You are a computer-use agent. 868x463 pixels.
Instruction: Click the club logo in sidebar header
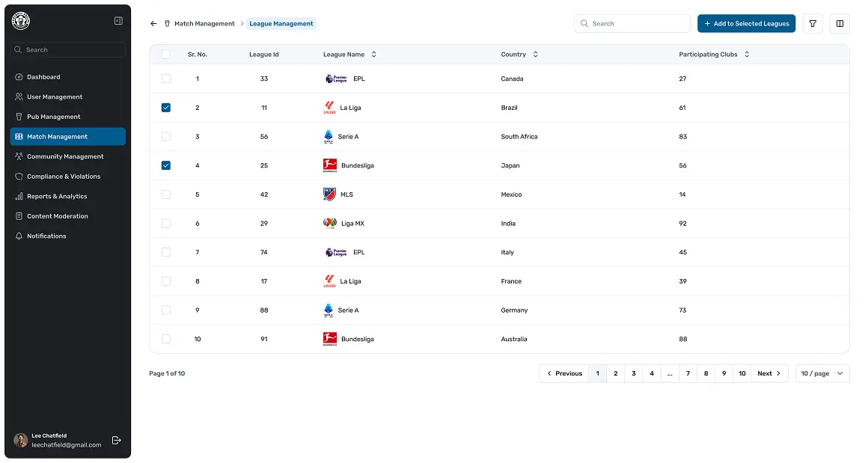point(21,21)
